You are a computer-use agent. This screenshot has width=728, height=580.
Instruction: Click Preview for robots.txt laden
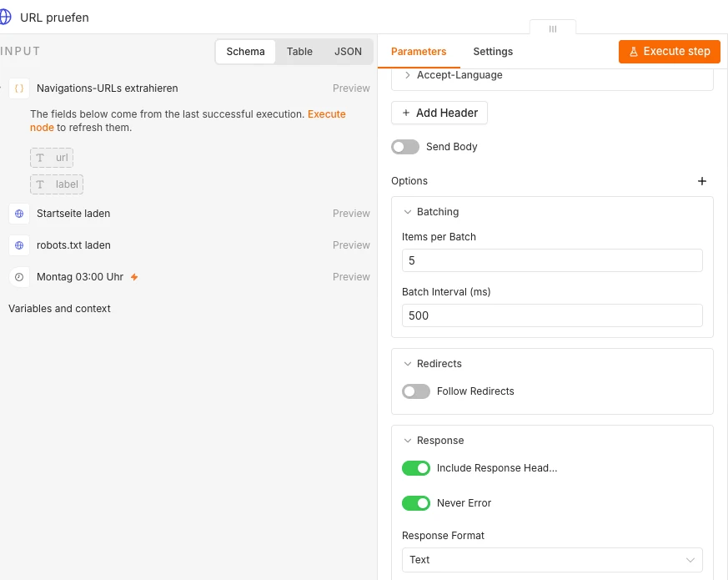click(351, 245)
